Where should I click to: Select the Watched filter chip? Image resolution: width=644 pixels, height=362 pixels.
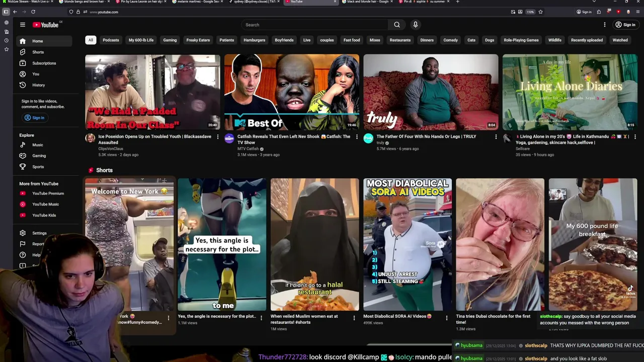click(620, 40)
